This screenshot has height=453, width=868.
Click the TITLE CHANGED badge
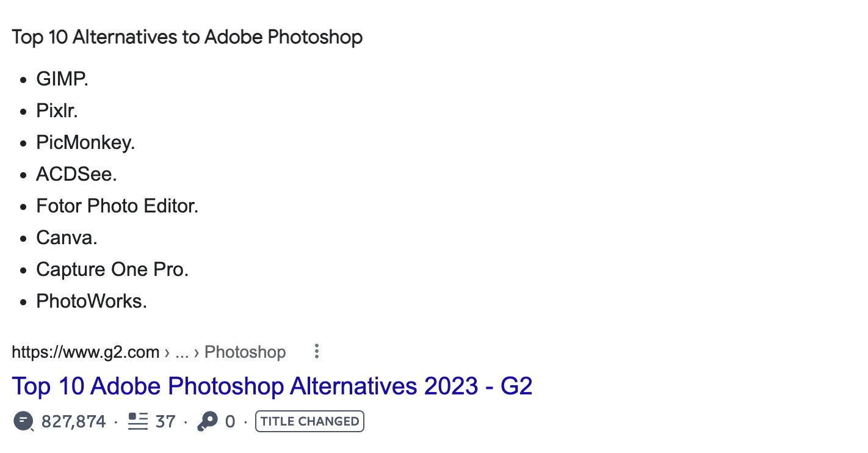point(309,421)
